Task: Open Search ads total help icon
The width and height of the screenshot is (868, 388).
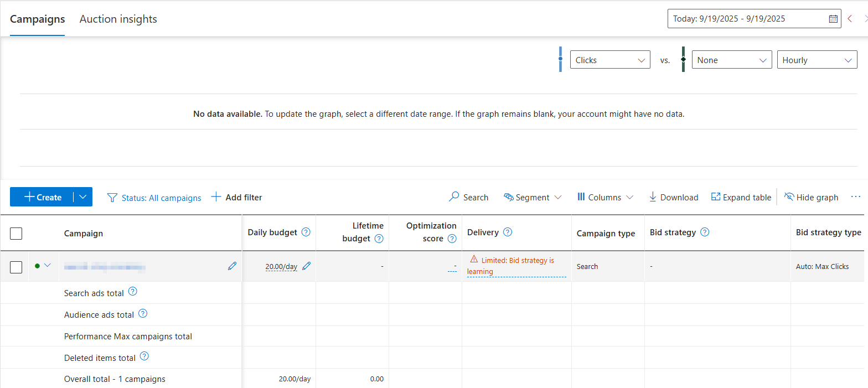Action: pyautogui.click(x=132, y=292)
